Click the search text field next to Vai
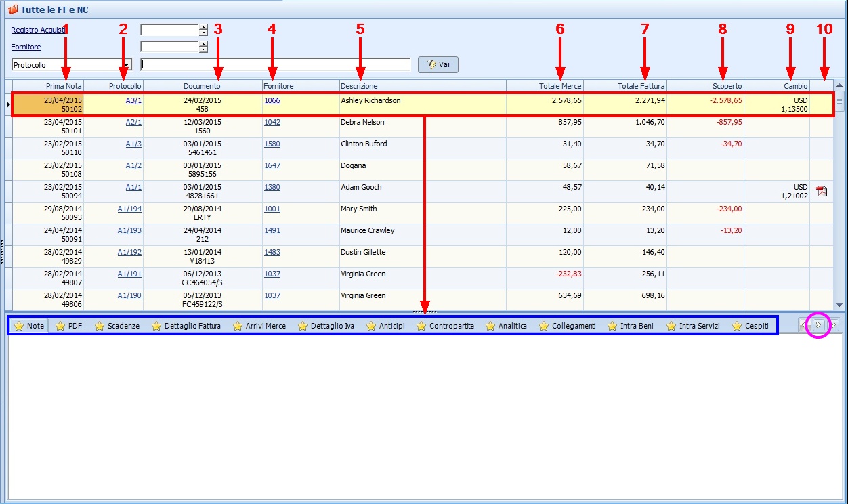 275,65
